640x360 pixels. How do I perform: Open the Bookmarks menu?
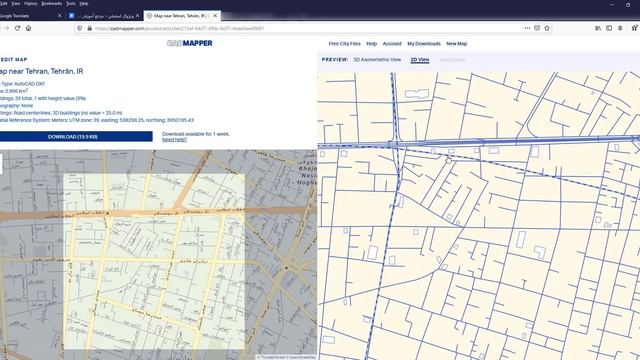52,3
